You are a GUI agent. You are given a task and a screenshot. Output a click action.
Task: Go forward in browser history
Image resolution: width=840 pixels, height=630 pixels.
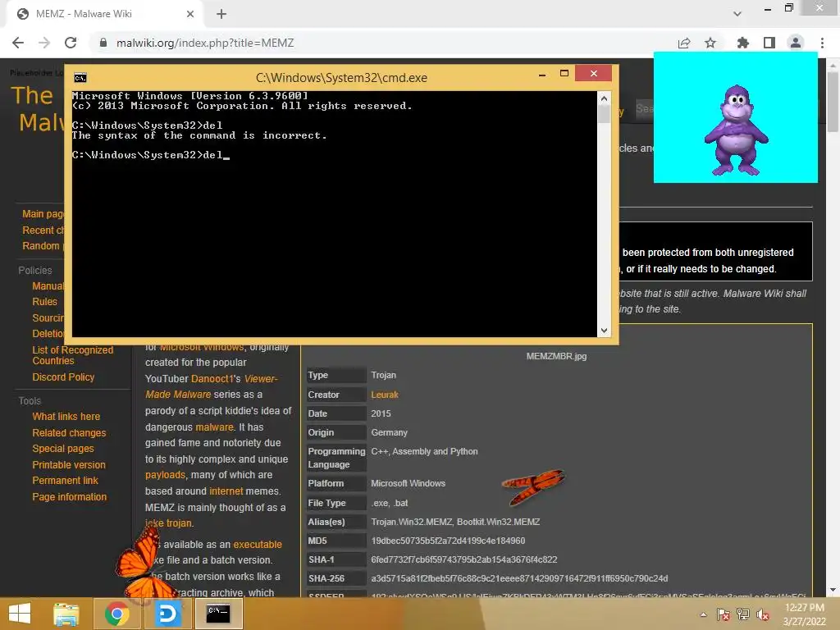coord(44,43)
